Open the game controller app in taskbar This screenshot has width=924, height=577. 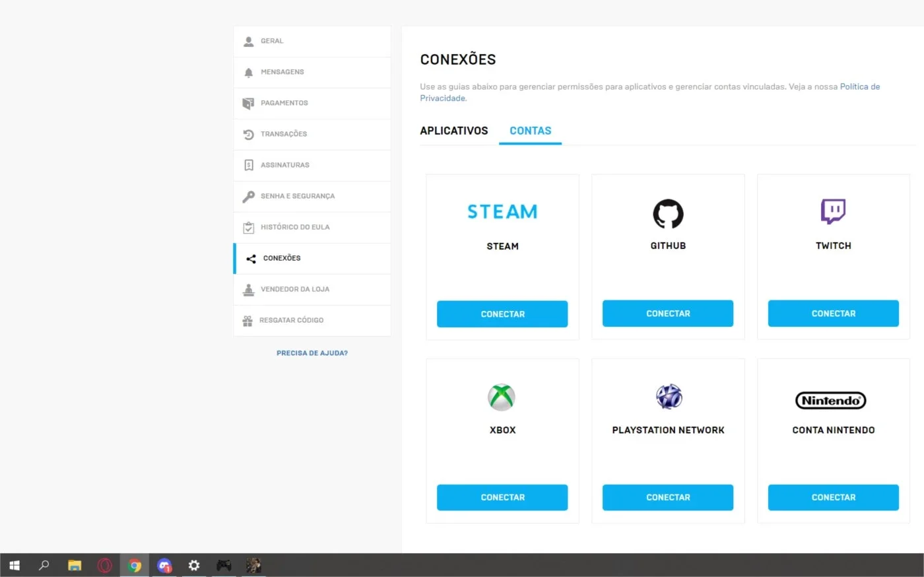point(224,565)
